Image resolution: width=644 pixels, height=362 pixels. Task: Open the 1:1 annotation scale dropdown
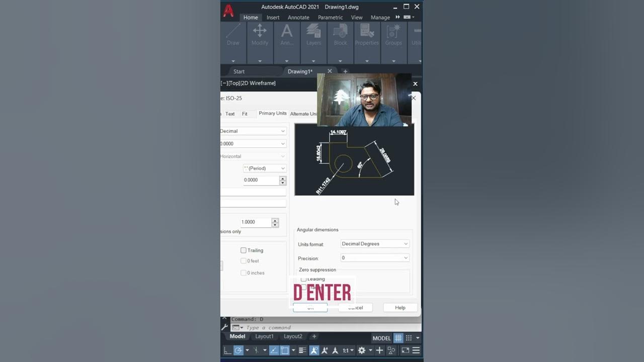(x=348, y=350)
